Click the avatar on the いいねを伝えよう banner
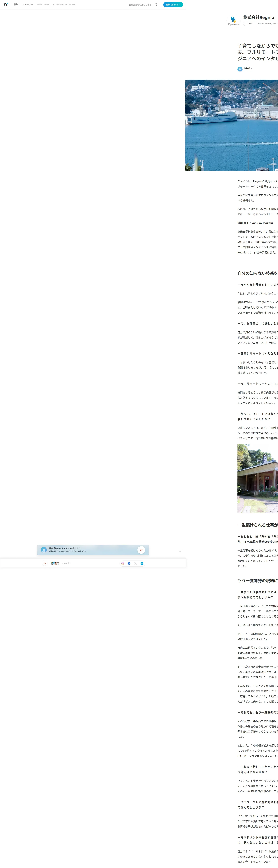The image size is (278, 868). tap(44, 550)
